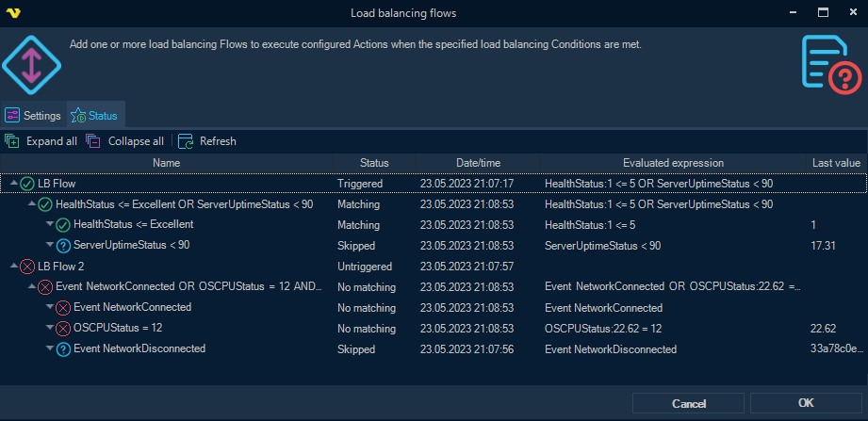Click question icon for Event NetworkDisconnected
Image resolution: width=868 pixels, height=421 pixels.
pyautogui.click(x=63, y=349)
